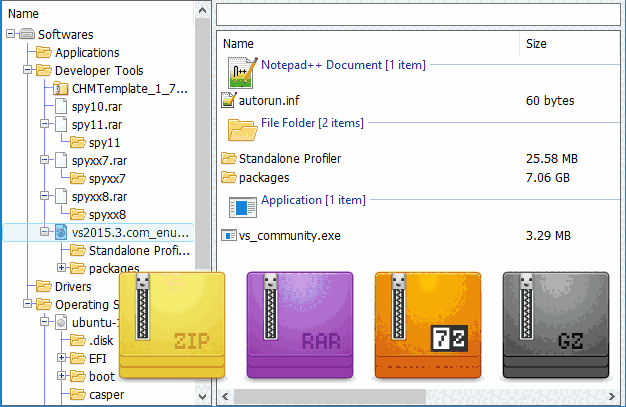Click the spyxx8 folder icon

tap(77, 214)
